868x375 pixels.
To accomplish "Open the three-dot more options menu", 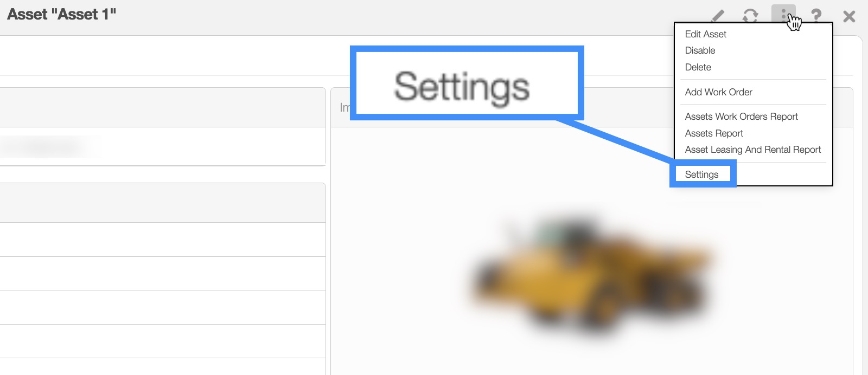I will click(x=783, y=15).
